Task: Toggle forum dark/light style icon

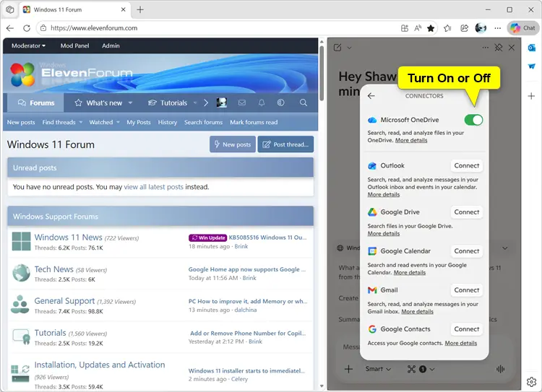Action: (280, 103)
